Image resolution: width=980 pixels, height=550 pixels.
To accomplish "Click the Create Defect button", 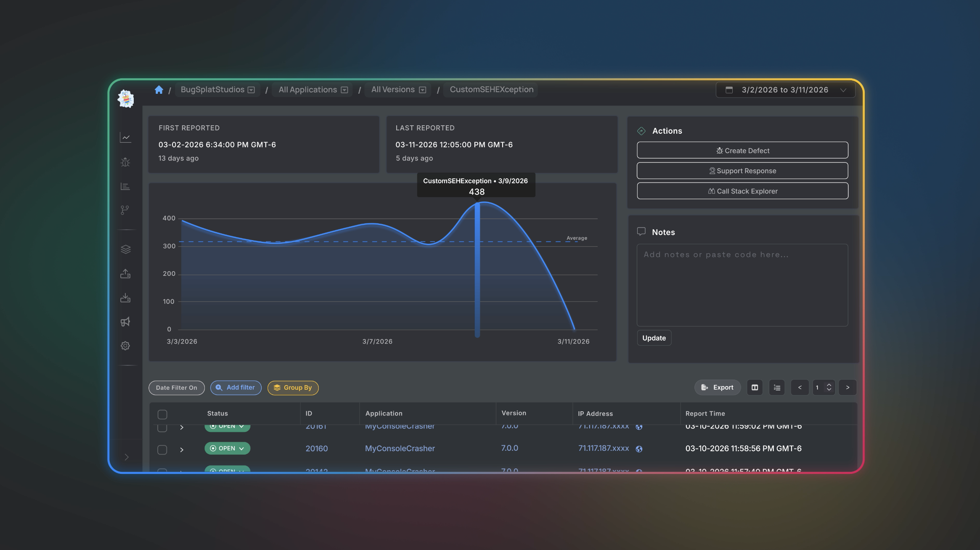I will [742, 151].
